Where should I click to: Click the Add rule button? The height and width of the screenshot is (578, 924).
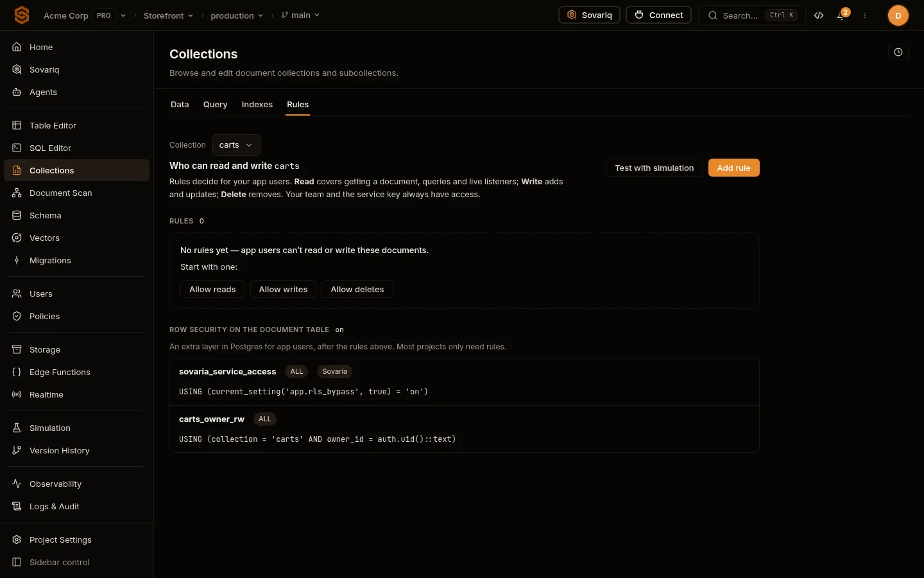[734, 168]
